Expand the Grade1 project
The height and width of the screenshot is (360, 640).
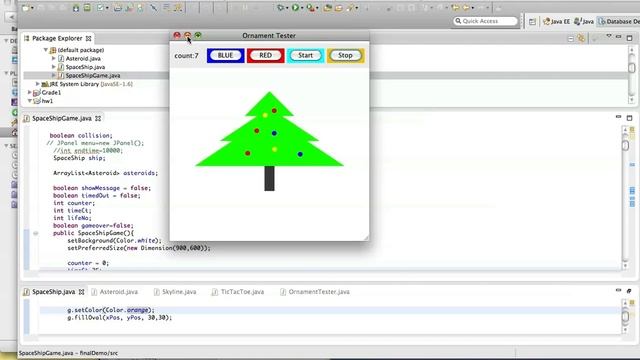(29, 93)
